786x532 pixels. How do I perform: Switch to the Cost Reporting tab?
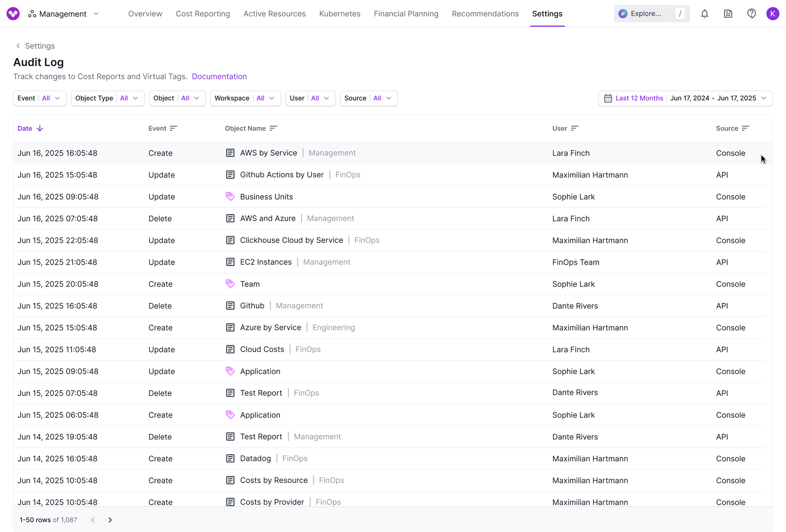pyautogui.click(x=203, y=14)
